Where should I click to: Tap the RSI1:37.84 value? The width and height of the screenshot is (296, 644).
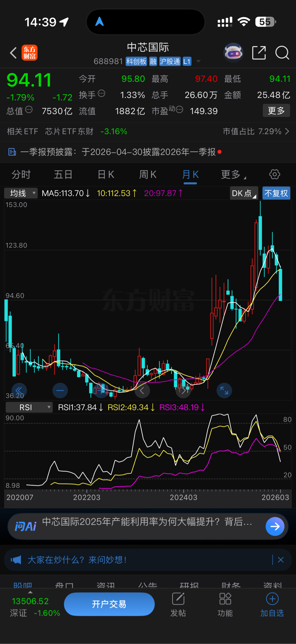click(81, 407)
